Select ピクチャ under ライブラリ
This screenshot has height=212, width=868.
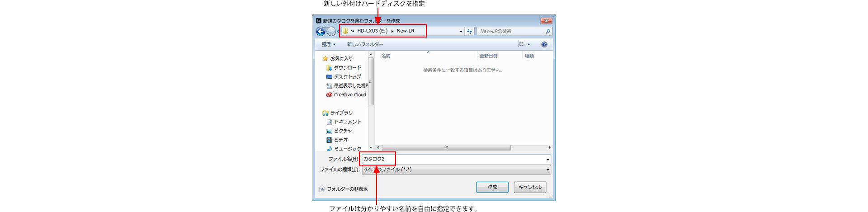343,131
